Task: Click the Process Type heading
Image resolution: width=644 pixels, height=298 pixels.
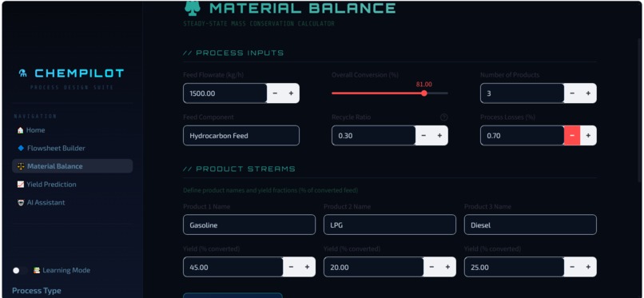Action: [37, 291]
